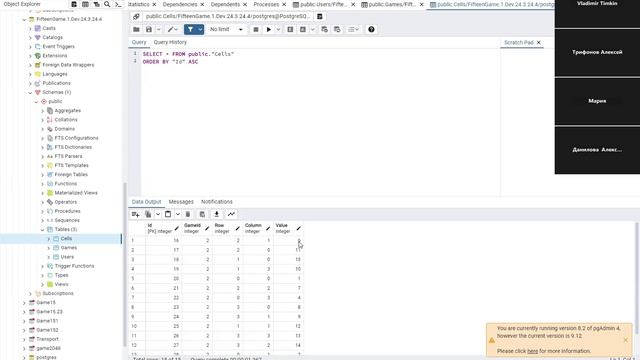
Task: Open the PSQL Tool terminal icon
Action: coord(118,4)
